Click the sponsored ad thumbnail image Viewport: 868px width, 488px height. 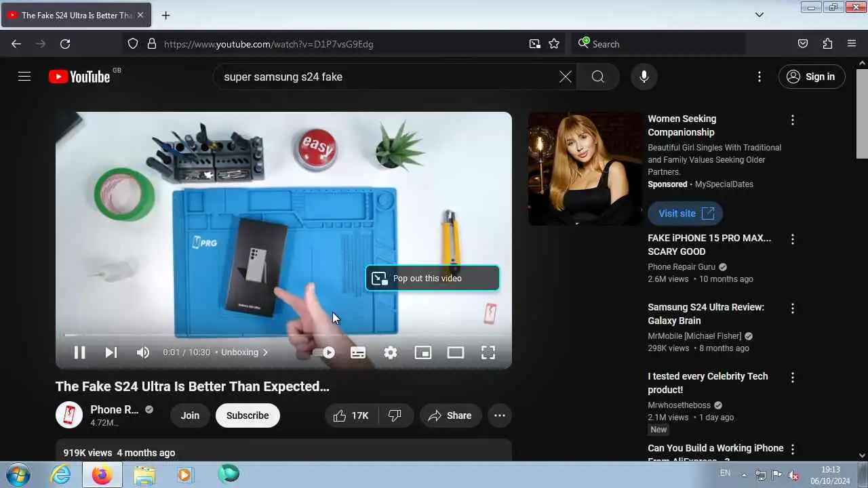click(585, 169)
